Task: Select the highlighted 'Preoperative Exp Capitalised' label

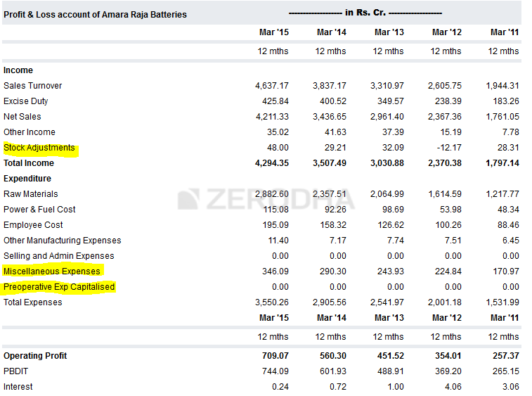Action: click(x=59, y=287)
